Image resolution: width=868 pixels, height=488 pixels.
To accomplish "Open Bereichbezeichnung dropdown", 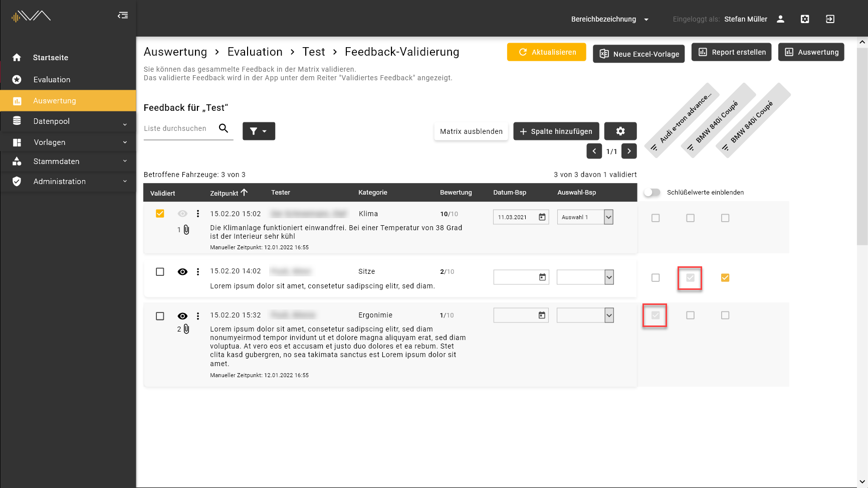I will click(x=610, y=19).
